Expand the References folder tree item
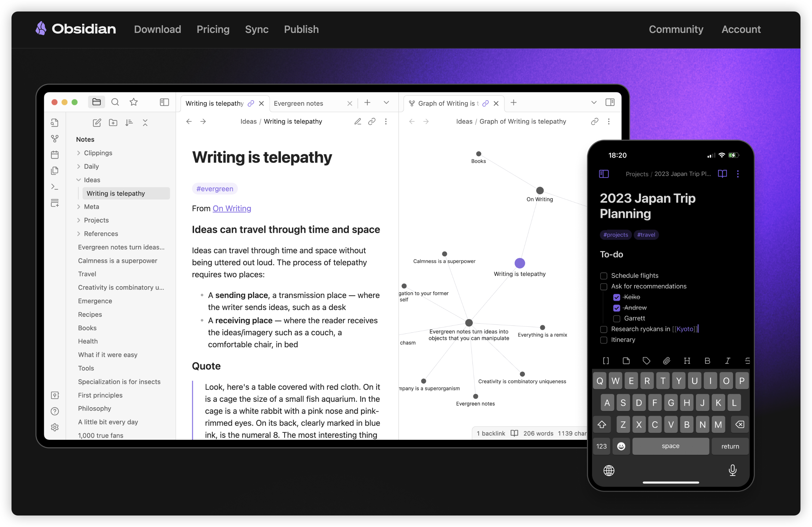812x527 pixels. click(79, 233)
